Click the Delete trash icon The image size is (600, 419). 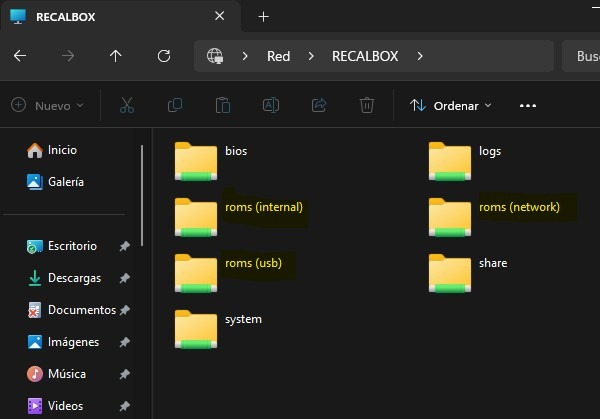click(x=367, y=105)
